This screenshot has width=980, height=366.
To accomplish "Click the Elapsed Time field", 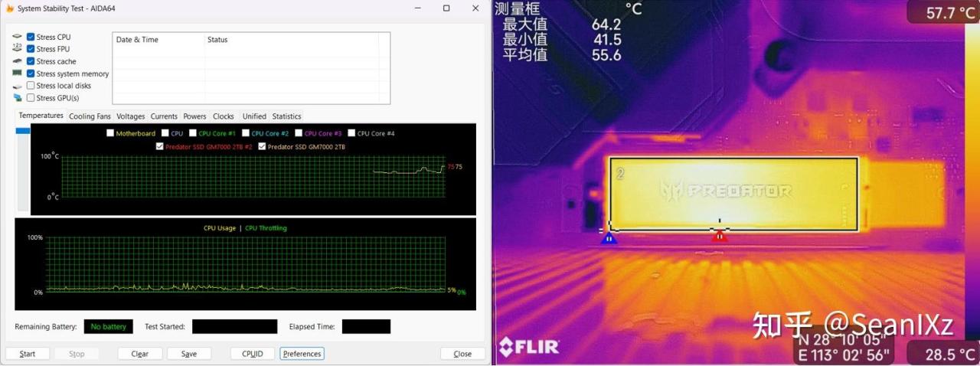I will pos(366,326).
